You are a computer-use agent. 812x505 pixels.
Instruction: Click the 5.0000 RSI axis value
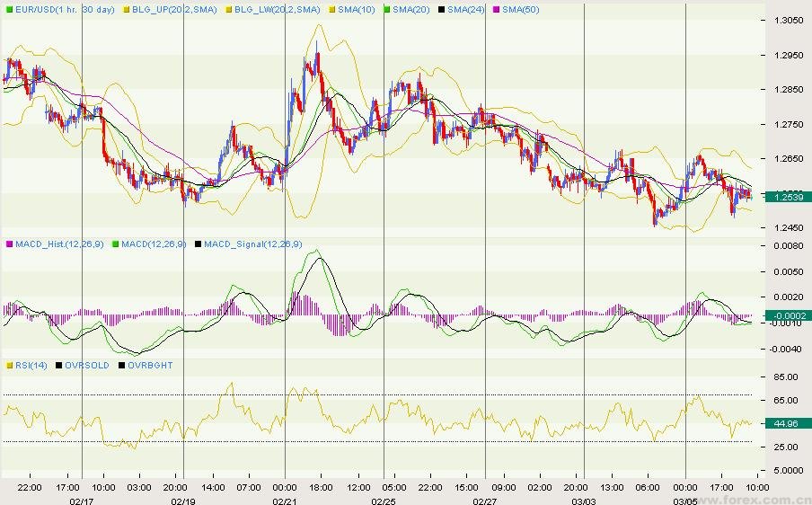pos(789,470)
